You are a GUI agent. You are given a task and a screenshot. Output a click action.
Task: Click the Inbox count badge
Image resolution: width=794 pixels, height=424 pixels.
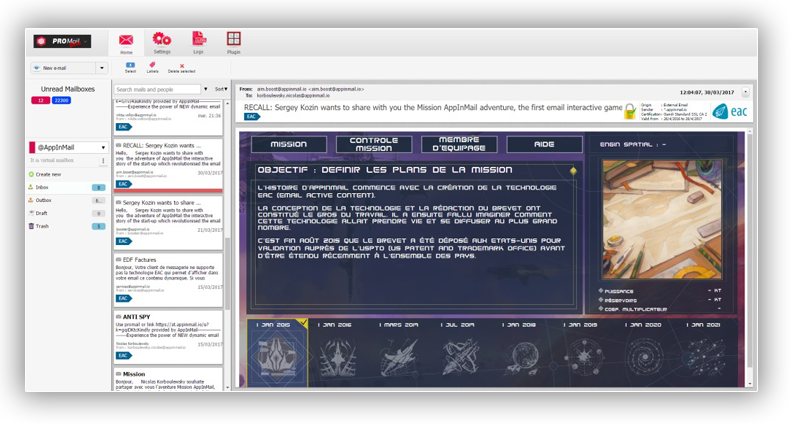point(98,188)
